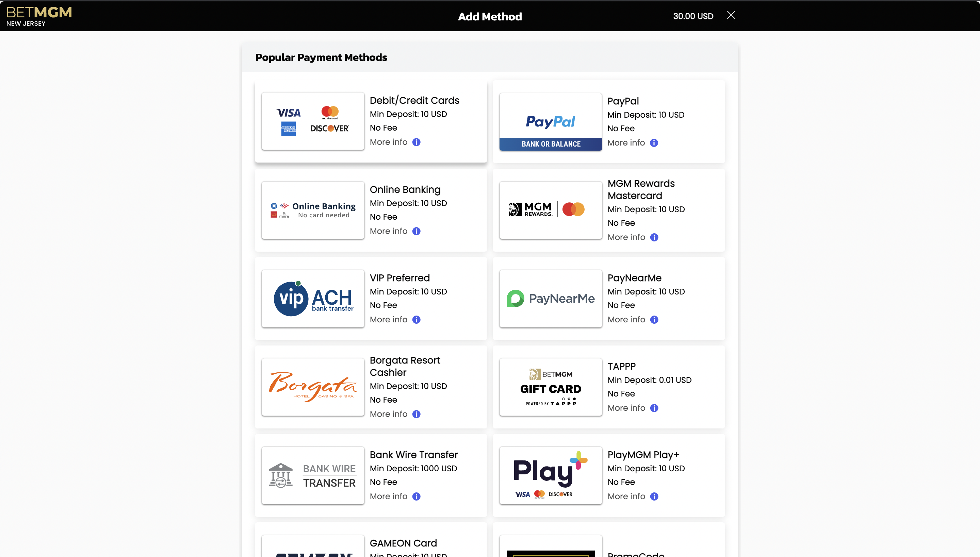
Task: Select the vip ACH bank transfer logo
Action: point(313,299)
